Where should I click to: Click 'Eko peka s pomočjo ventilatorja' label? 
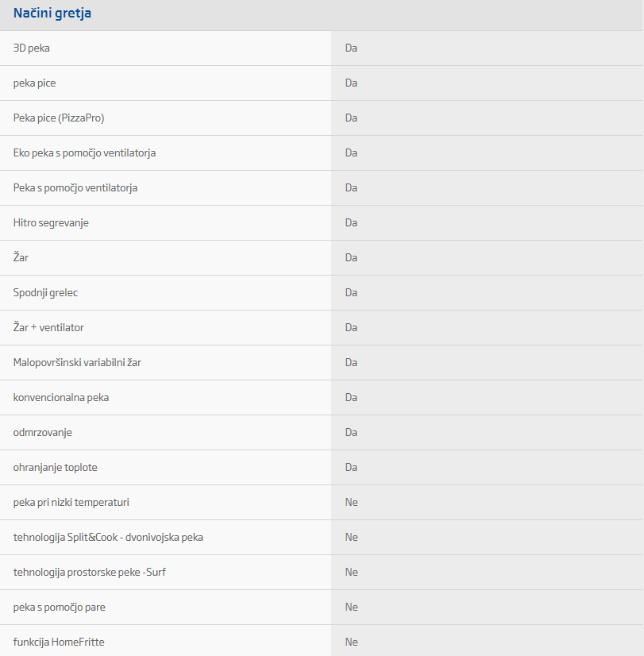tap(84, 153)
